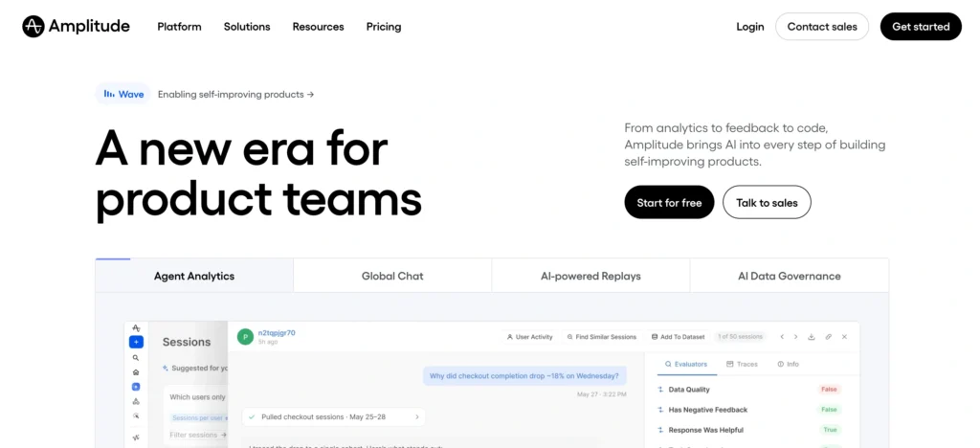Image resolution: width=980 pixels, height=448 pixels.
Task: Switch to the Global Chat tab
Action: tap(392, 276)
